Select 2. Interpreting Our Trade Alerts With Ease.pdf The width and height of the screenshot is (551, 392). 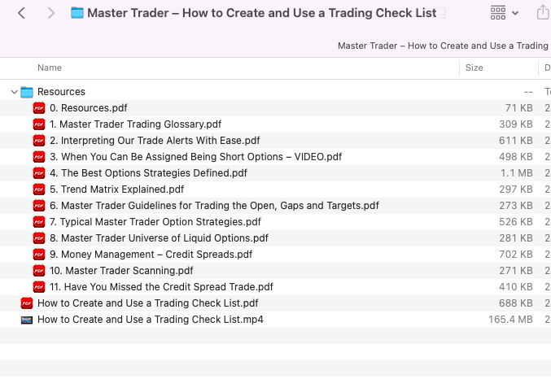pos(275,141)
